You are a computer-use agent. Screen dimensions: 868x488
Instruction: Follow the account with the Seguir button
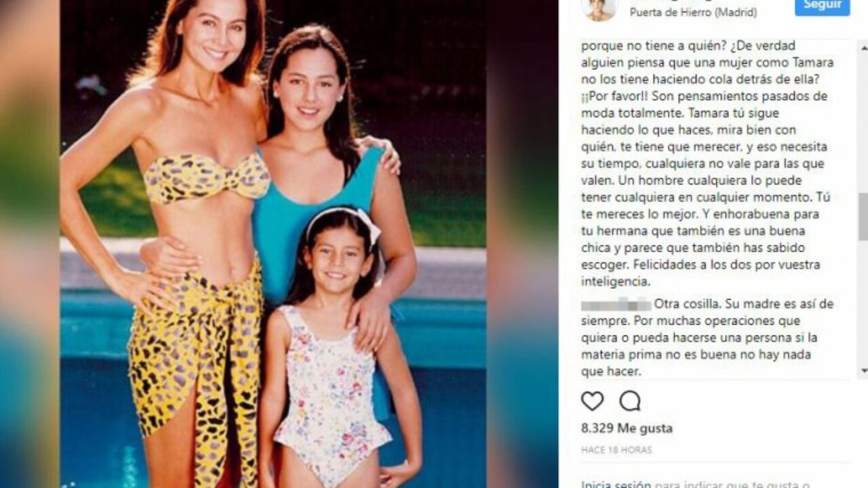point(822,7)
